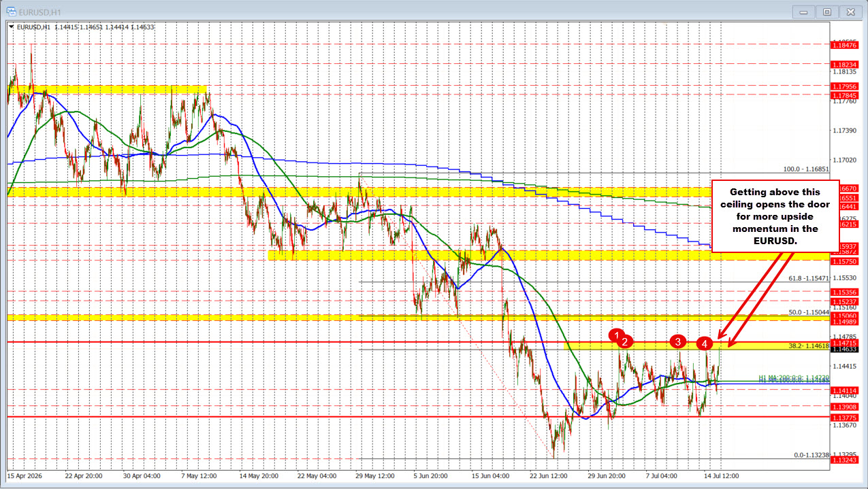Image resolution: width=868 pixels, height=489 pixels.
Task: Click the Fibonacci label 50.0 -1.15044
Action: [x=809, y=312]
